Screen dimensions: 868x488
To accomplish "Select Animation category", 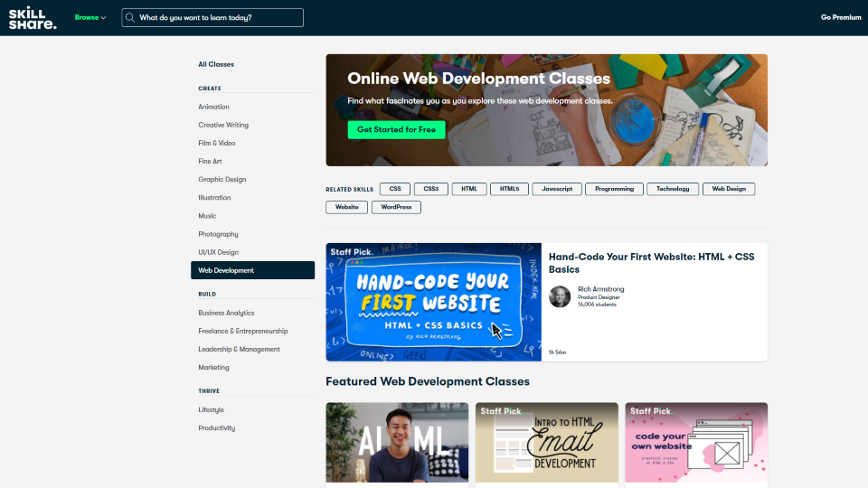I will coord(213,107).
